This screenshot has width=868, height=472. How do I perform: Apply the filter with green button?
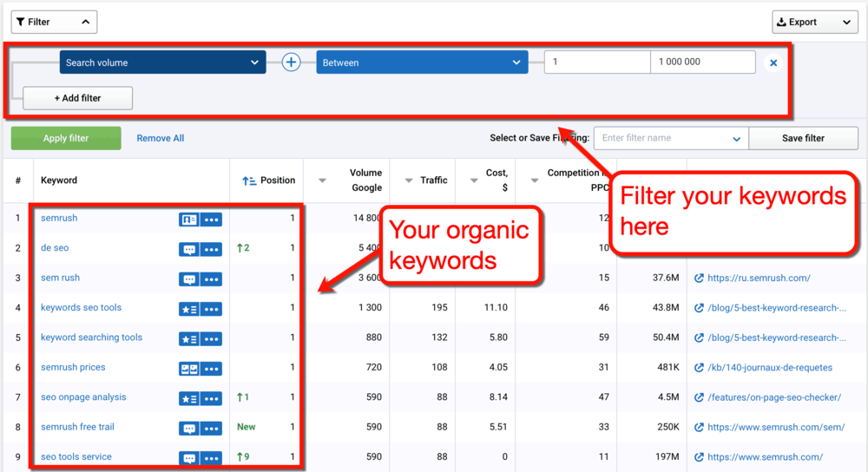(x=66, y=138)
